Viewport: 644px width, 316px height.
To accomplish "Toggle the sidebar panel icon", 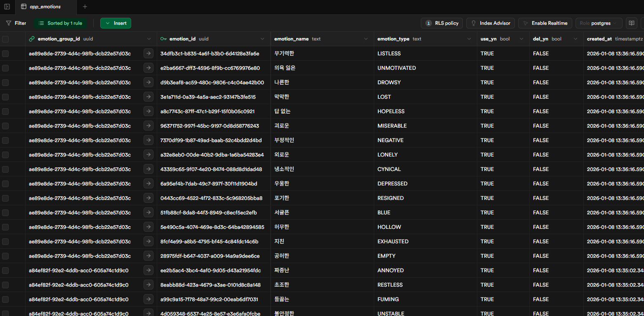I will tap(7, 7).
